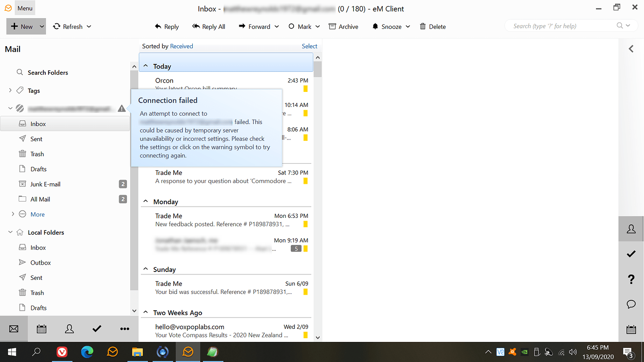Screen dimensions: 644x362
Task: Archive the selected email
Action: (343, 27)
